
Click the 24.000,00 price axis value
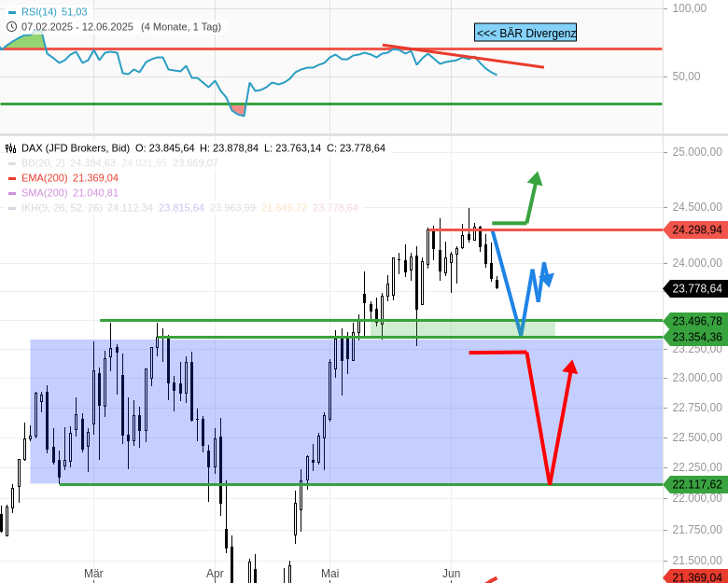[697, 263]
